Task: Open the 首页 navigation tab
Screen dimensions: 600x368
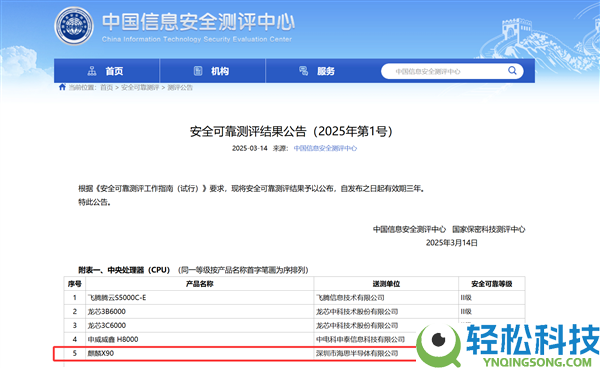Action: click(106, 71)
